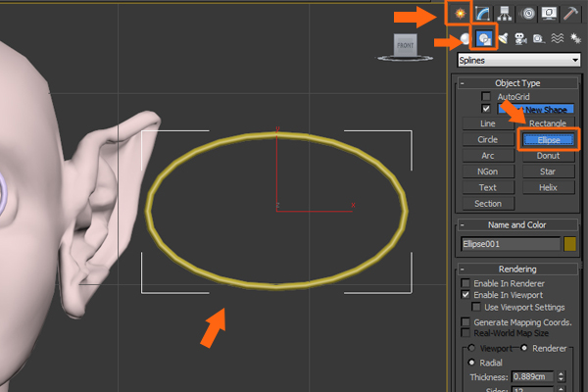Image resolution: width=588 pixels, height=392 pixels.
Task: Open the Motion panel tab
Action: 528,14
